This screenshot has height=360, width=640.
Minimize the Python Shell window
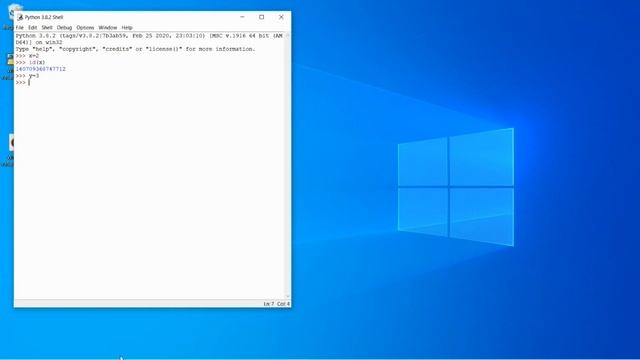242,17
